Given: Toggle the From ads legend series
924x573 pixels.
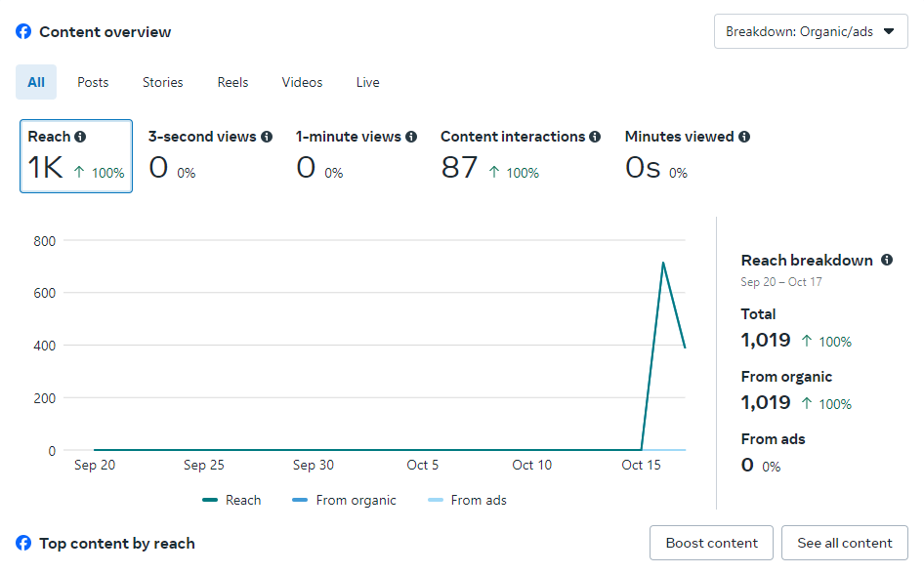Looking at the screenshot, I should point(467,501).
